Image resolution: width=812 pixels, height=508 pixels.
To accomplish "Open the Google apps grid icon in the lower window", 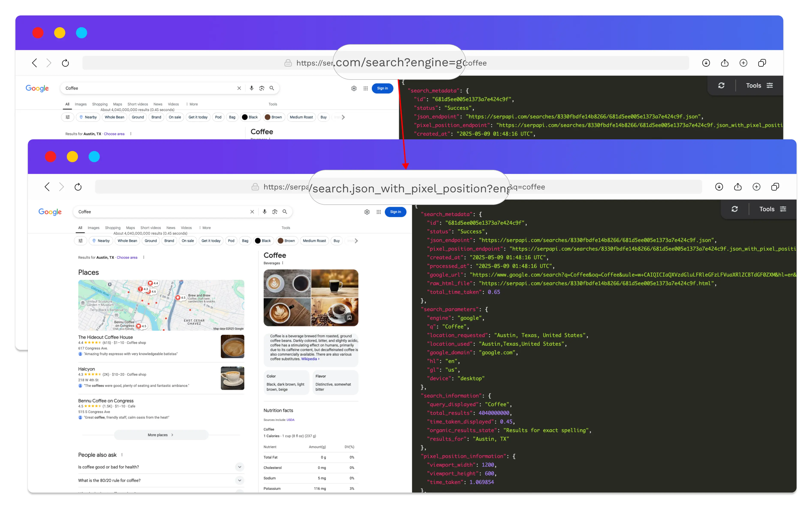I will coord(378,212).
